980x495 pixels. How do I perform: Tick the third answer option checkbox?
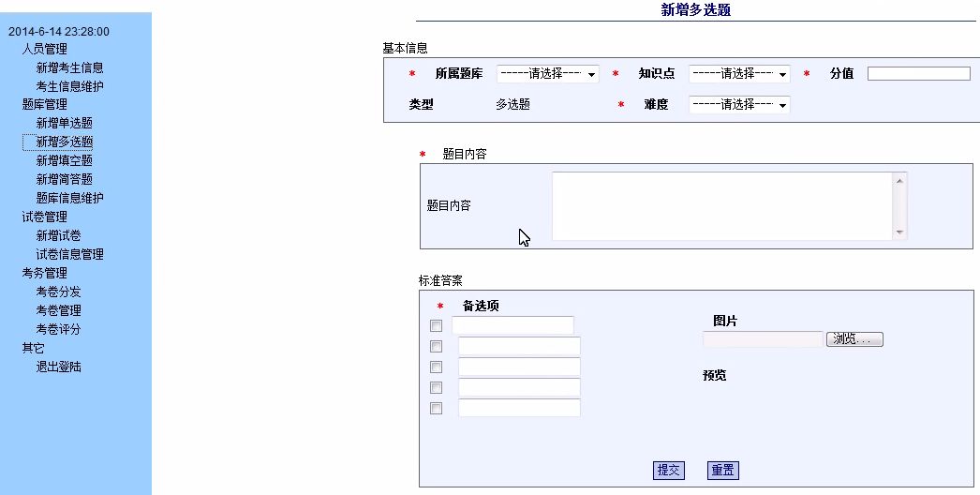[436, 367]
